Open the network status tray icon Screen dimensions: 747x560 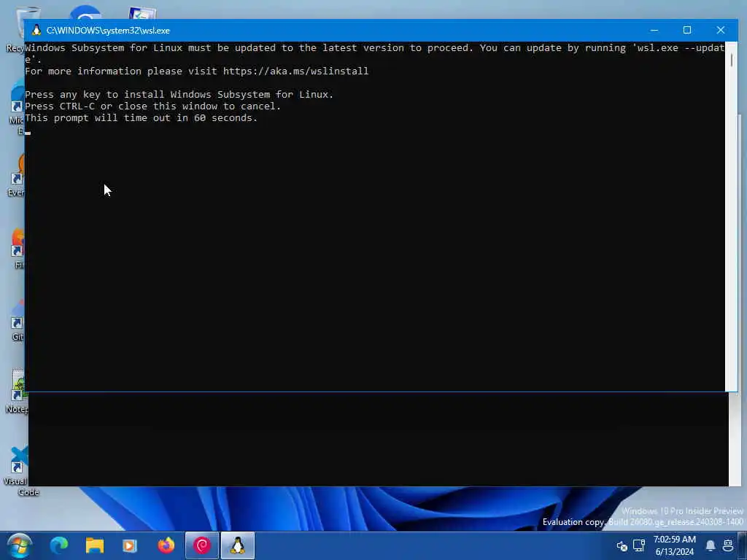(x=639, y=545)
